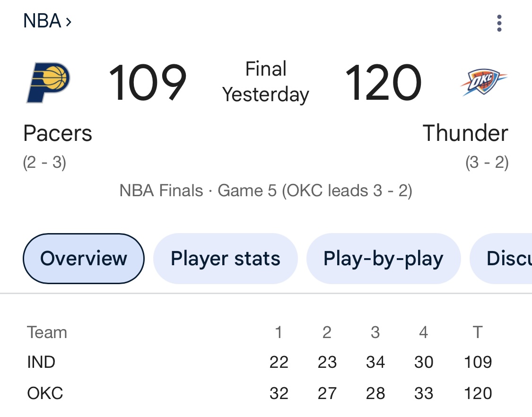Click the NBA Finals Game 5 series text

pyautogui.click(x=266, y=191)
